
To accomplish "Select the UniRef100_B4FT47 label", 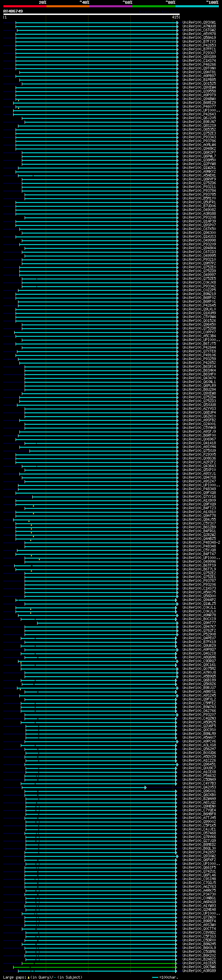I will [x=199, y=554].
